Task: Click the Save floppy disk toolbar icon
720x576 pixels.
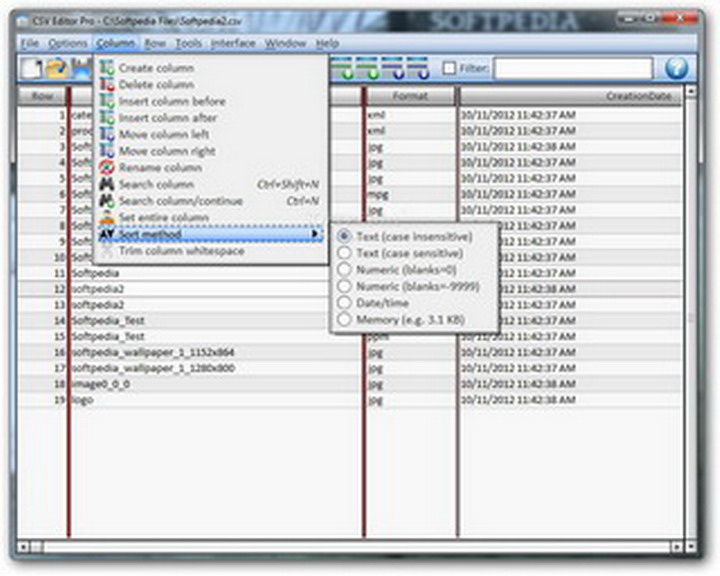Action: (82, 68)
